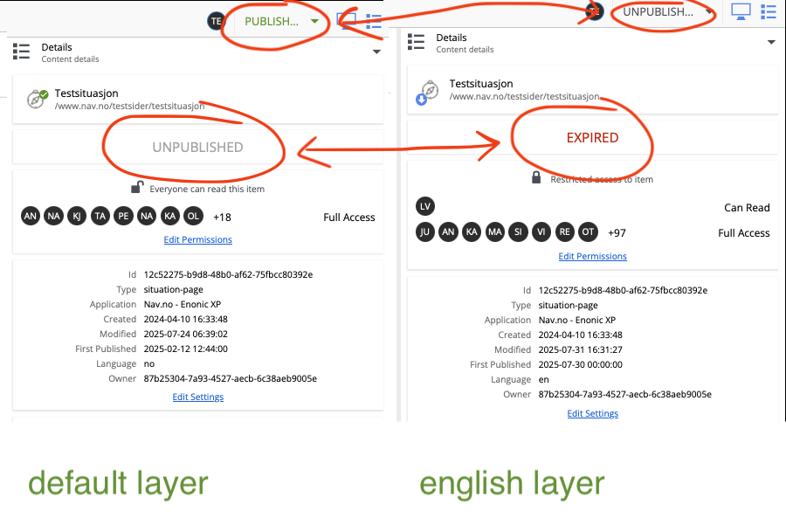This screenshot has height=532, width=786.
Task: Select the KJ principal avatar
Action: [x=77, y=216]
